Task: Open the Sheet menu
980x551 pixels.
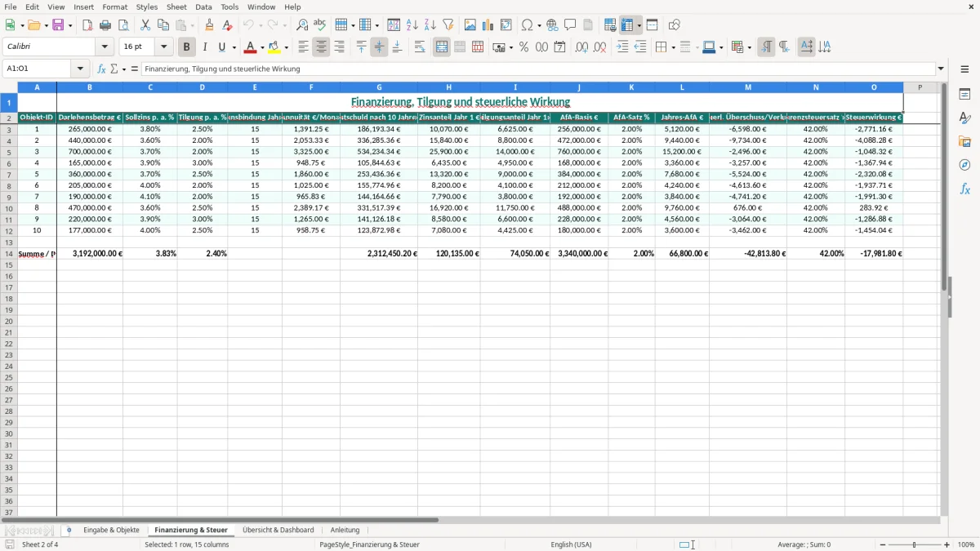Action: tap(176, 7)
